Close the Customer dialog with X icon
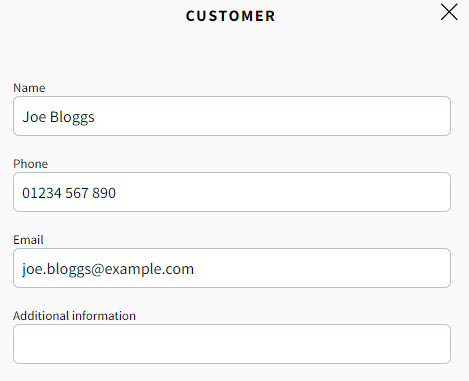469x381 pixels. click(449, 12)
